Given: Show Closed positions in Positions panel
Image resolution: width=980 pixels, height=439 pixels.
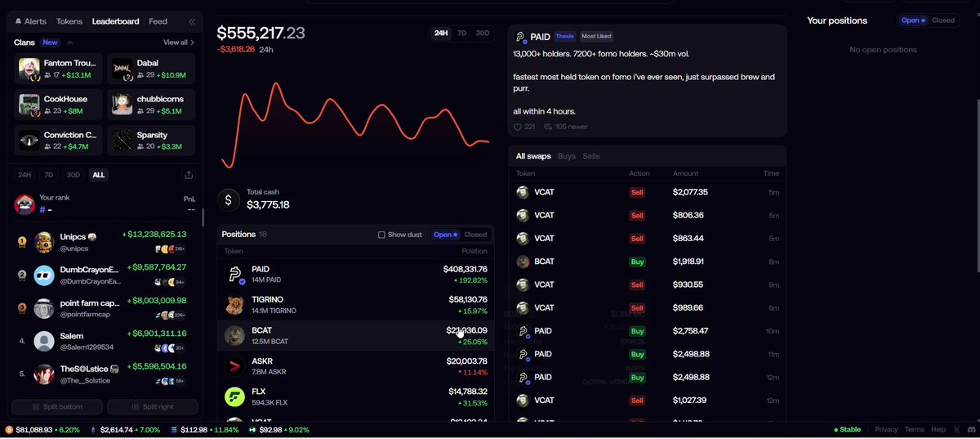Looking at the screenshot, I should (x=475, y=235).
